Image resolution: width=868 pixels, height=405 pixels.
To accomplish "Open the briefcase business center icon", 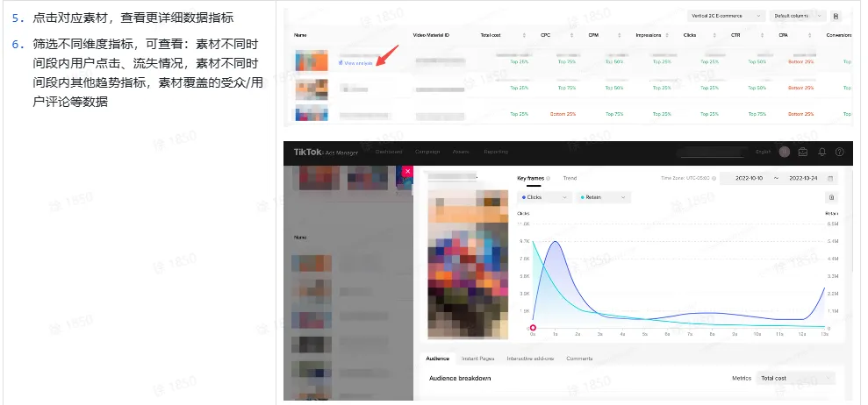I will tap(803, 153).
